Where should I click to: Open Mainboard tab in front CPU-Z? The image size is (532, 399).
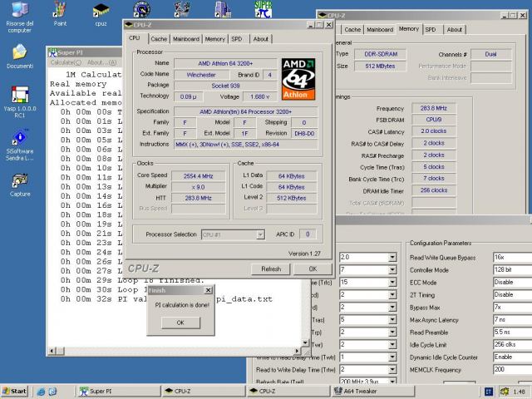pos(186,39)
